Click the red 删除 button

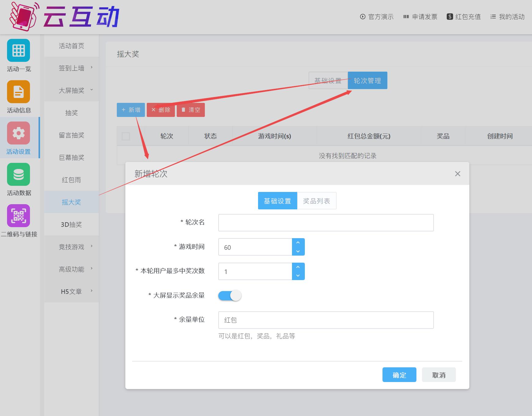click(161, 110)
